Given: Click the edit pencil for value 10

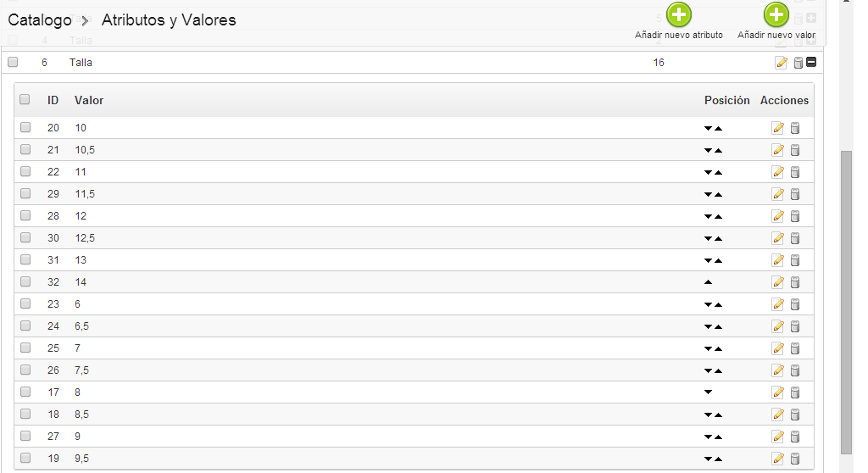Looking at the screenshot, I should (777, 128).
